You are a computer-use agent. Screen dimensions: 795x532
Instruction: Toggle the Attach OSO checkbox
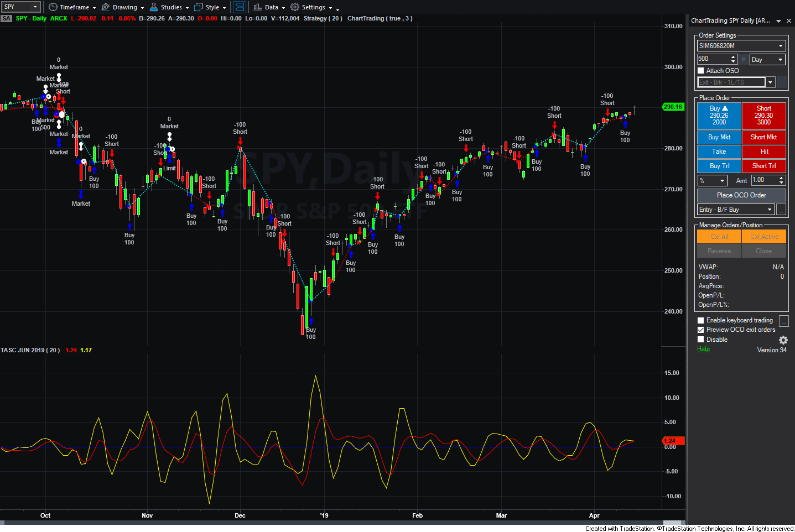click(x=701, y=71)
